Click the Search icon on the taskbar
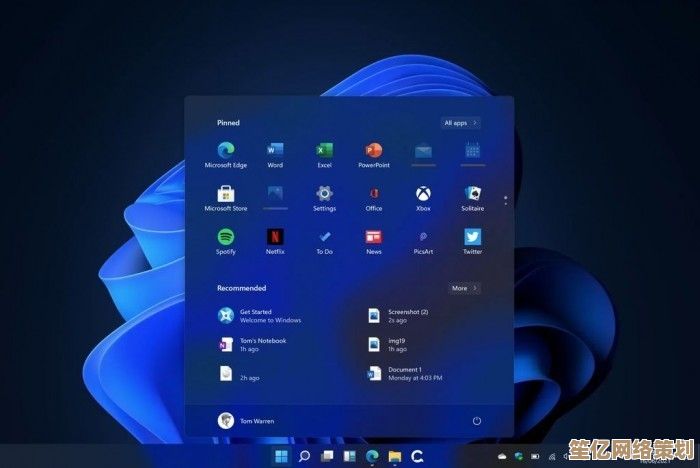This screenshot has width=700, height=468. (304, 457)
